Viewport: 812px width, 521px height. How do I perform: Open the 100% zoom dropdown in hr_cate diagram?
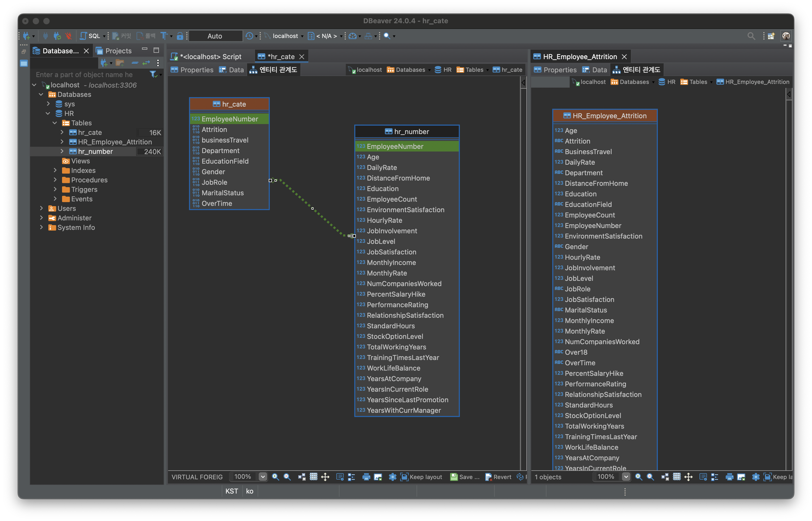(x=263, y=477)
